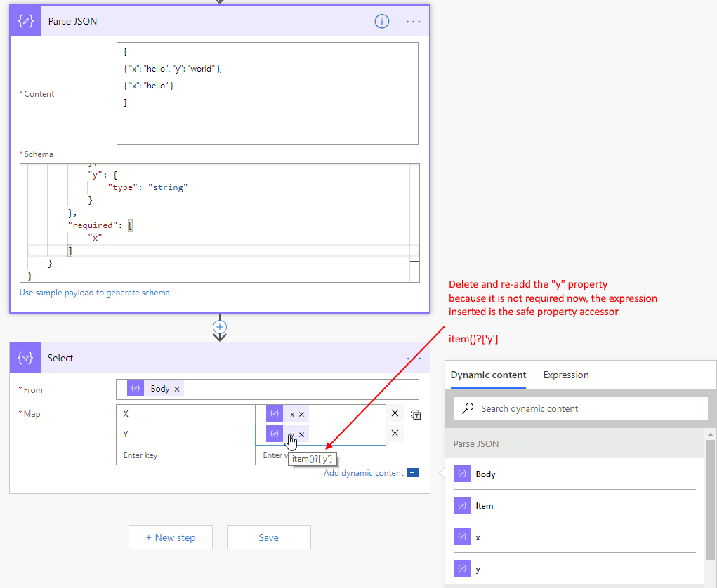This screenshot has height=588, width=717.
Task: Click the Parse JSON info icon
Action: click(x=381, y=21)
